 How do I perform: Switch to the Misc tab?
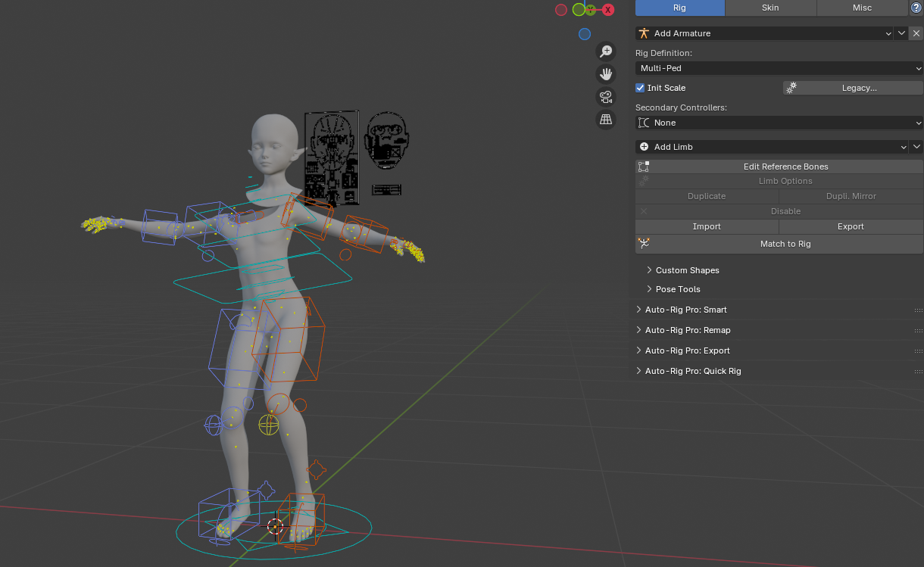click(x=862, y=8)
